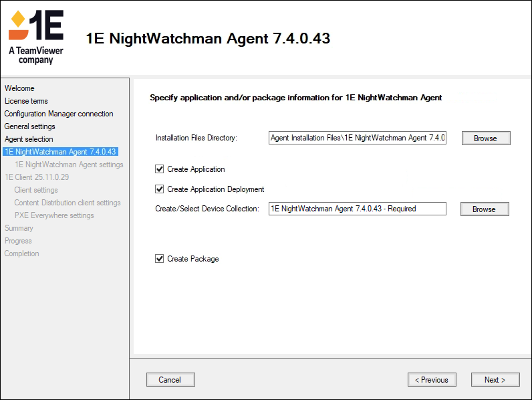This screenshot has height=400, width=532.
Task: Open 1E NightWatchman Agent settings sub-step
Action: [x=69, y=165]
